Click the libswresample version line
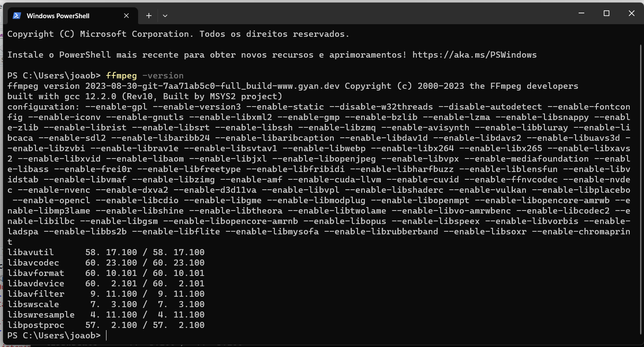644x347 pixels. point(106,315)
